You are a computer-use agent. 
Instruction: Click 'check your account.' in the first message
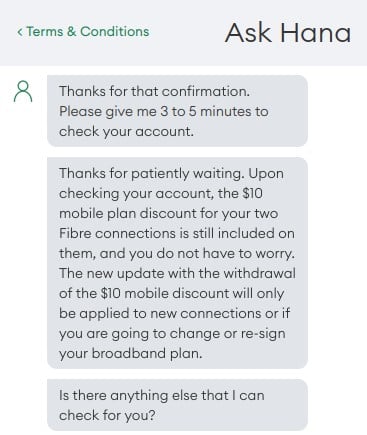[126, 131]
